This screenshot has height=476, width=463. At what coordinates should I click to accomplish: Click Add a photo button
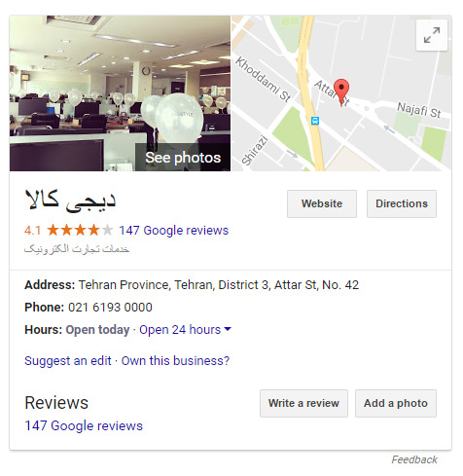click(x=396, y=403)
